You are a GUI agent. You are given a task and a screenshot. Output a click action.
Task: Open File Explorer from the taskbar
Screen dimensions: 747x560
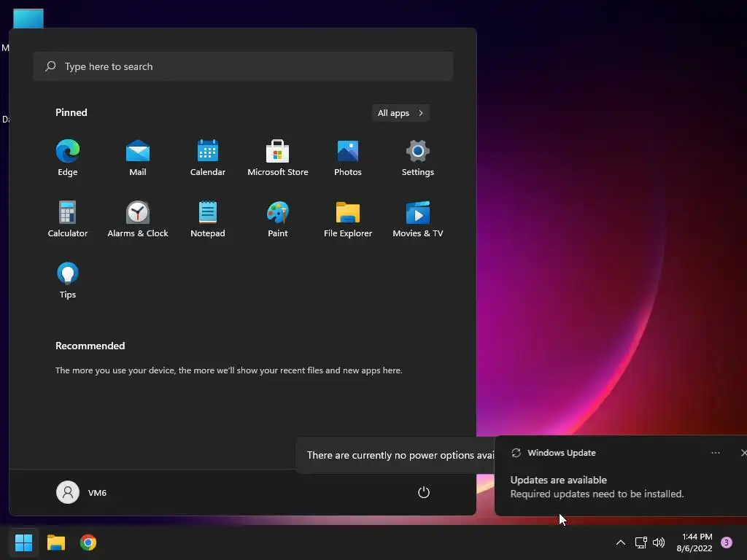coord(55,542)
